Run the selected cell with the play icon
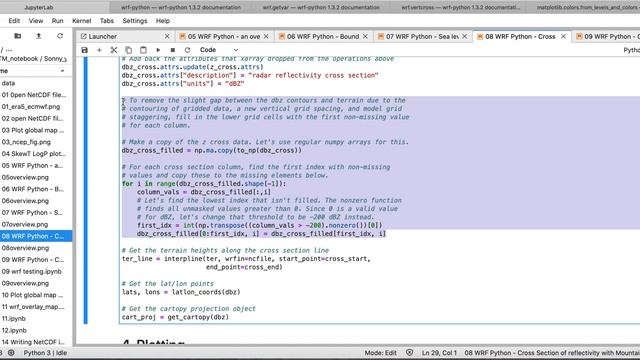Viewport: 640px width, 360px height. point(158,50)
